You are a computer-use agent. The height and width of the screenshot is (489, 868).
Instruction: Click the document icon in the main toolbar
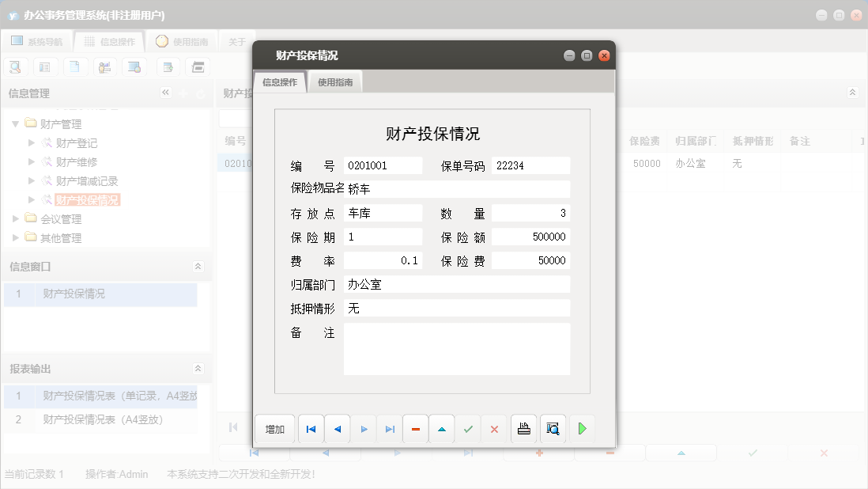75,66
